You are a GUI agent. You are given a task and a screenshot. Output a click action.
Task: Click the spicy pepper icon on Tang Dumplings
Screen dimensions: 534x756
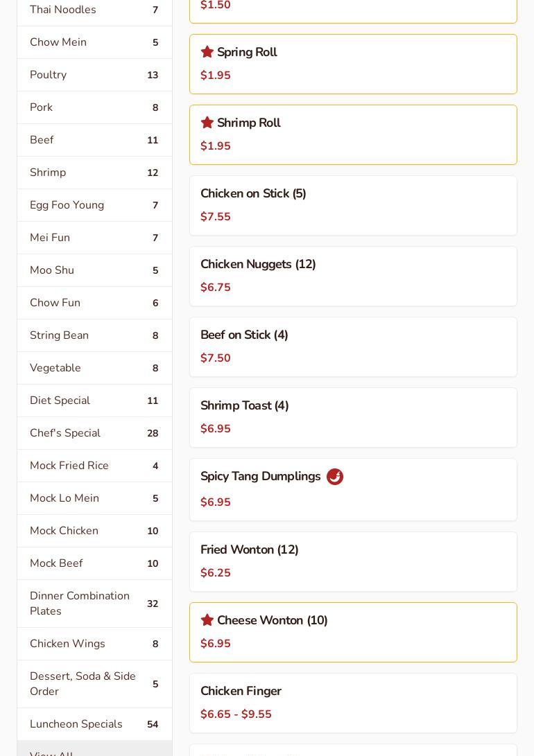point(335,477)
